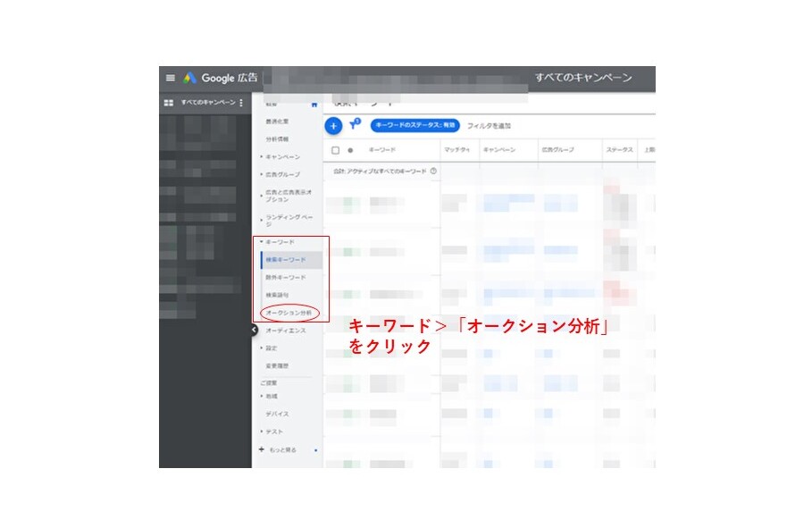Open オークション分析 in the sidebar
812x519 pixels.
pos(289,313)
